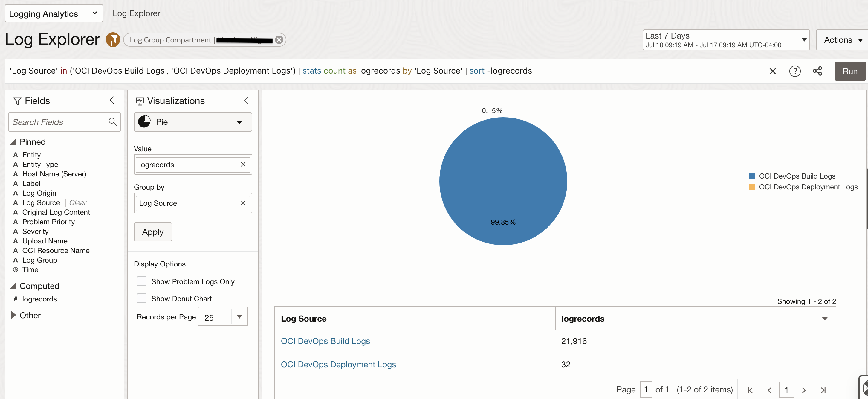Open the Last 7 Days time range dropdown
868x399 pixels.
tap(726, 40)
